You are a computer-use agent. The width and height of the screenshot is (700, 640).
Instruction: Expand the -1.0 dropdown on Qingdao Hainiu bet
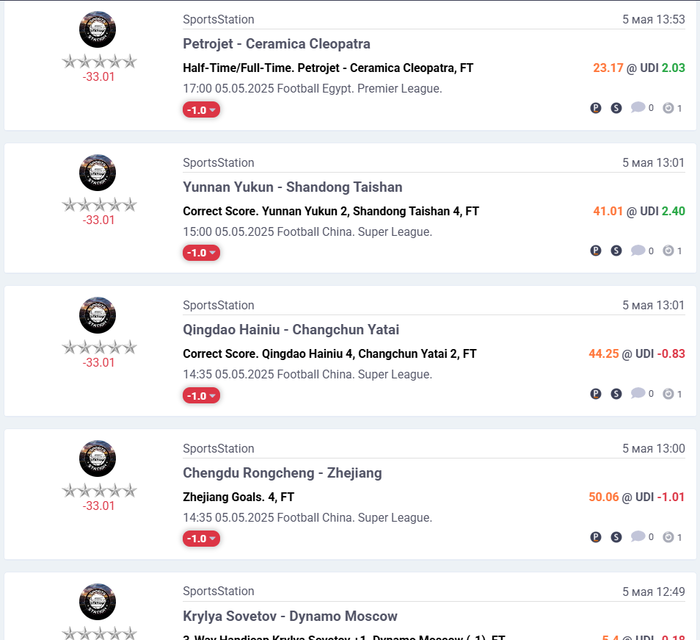201,395
